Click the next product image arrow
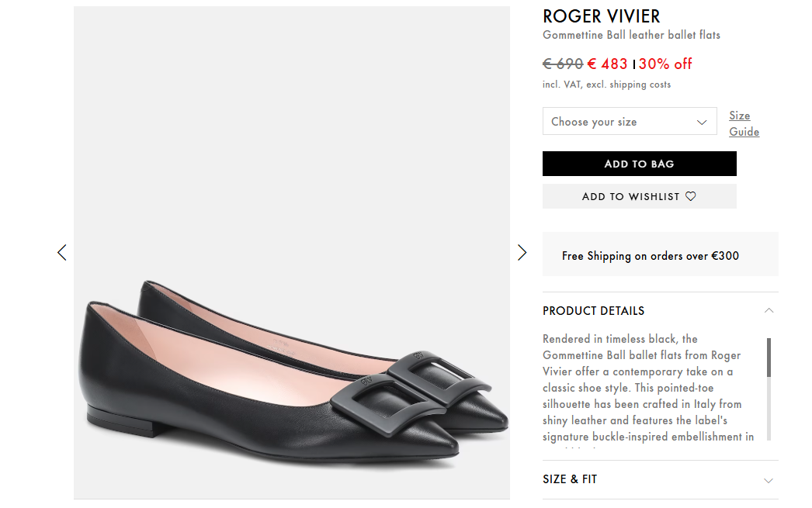The width and height of the screenshot is (812, 508). coord(522,252)
